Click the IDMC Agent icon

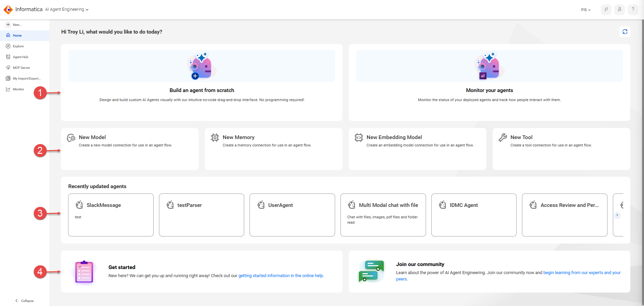pos(442,205)
